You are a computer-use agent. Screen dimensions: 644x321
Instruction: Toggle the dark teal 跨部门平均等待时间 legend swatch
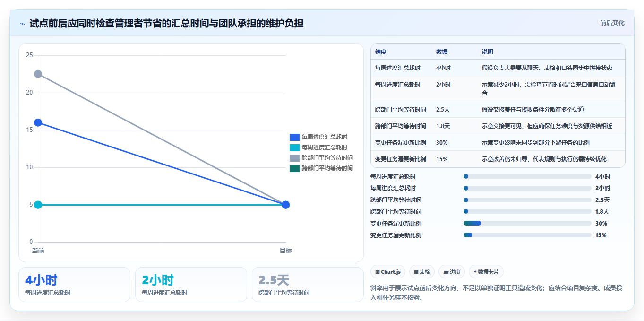tap(295, 168)
